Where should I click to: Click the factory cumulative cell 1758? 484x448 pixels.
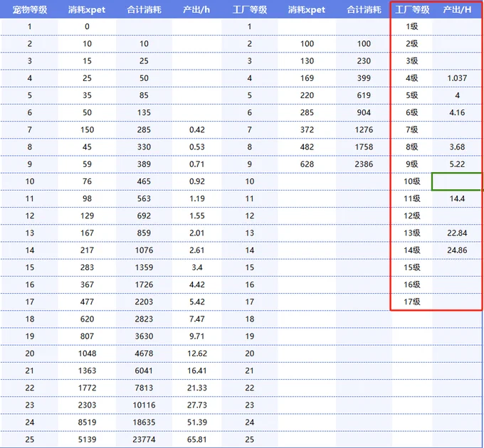(x=364, y=146)
